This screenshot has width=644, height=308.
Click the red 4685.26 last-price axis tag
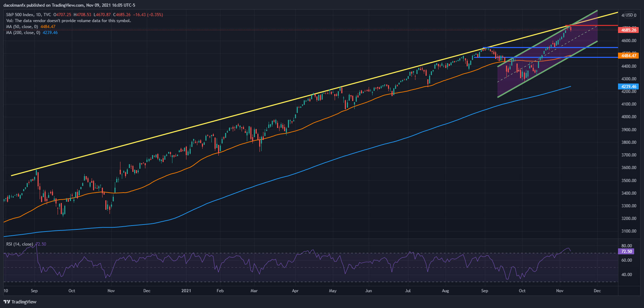click(629, 30)
